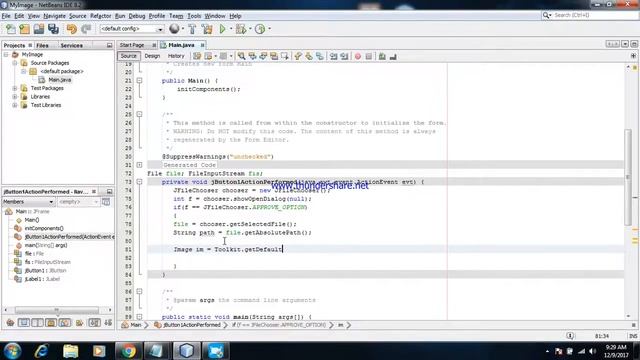Screen dimensions: 640x360
Task: Click the Internet Explorer taskbar icon
Action: (42, 351)
